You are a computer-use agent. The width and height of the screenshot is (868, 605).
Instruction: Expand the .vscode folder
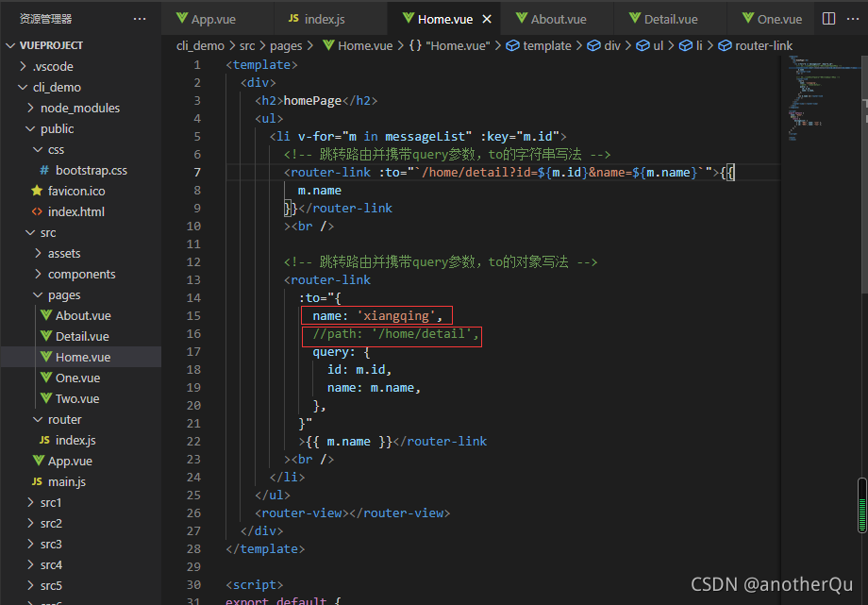click(x=24, y=66)
